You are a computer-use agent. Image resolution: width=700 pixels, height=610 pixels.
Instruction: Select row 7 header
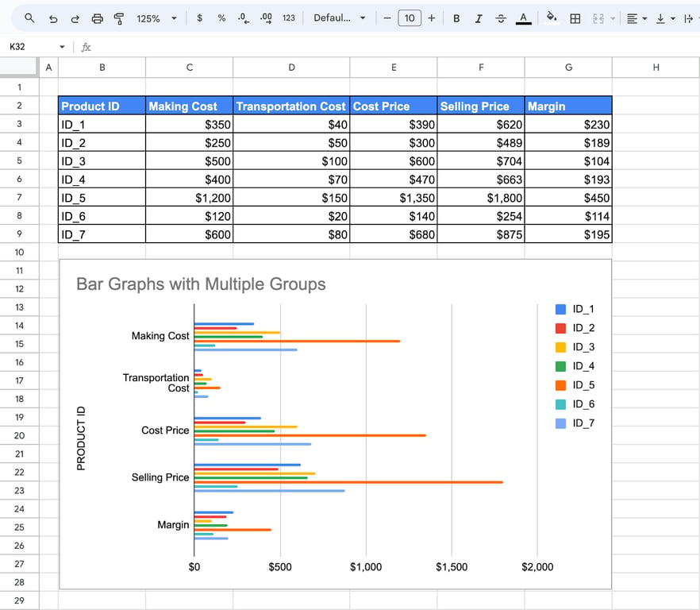[x=19, y=197]
